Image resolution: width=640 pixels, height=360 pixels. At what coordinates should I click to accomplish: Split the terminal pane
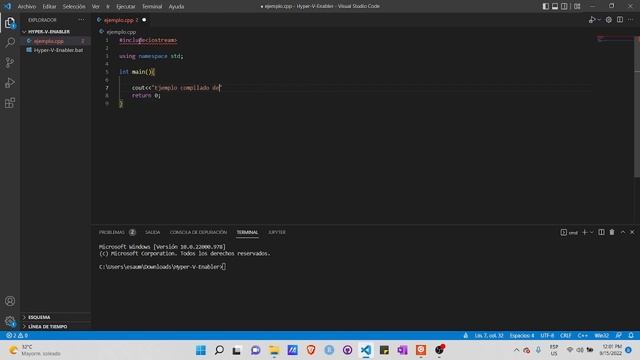point(601,232)
